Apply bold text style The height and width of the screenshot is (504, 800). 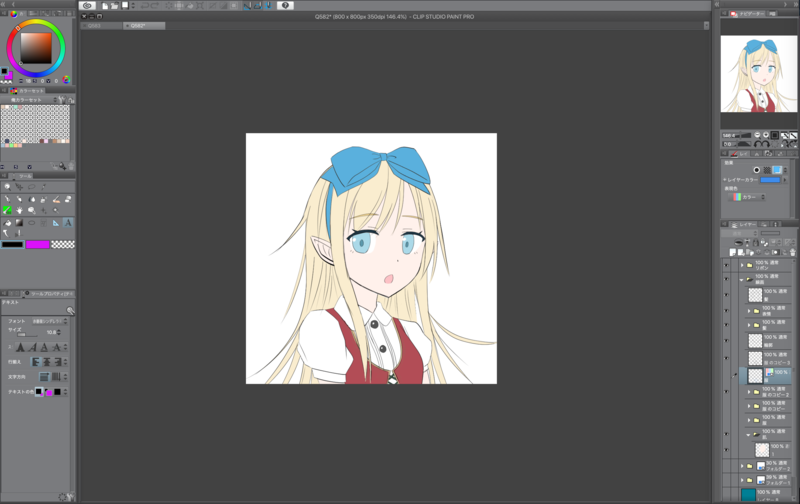(x=20, y=347)
